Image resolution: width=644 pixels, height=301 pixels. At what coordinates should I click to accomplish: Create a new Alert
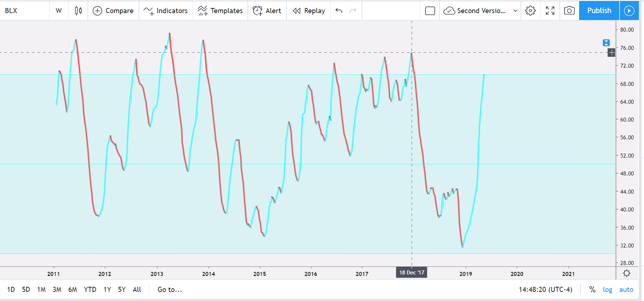click(267, 11)
